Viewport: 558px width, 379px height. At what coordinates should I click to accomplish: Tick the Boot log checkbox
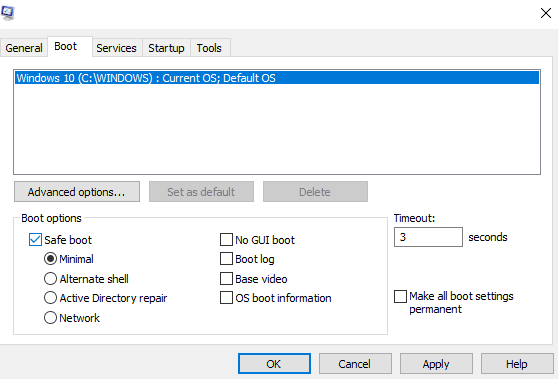click(226, 259)
